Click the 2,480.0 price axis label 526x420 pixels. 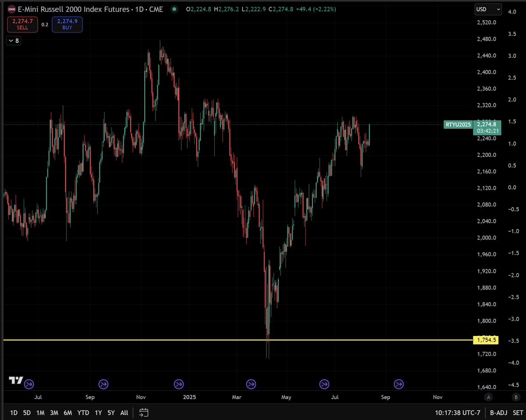point(486,39)
